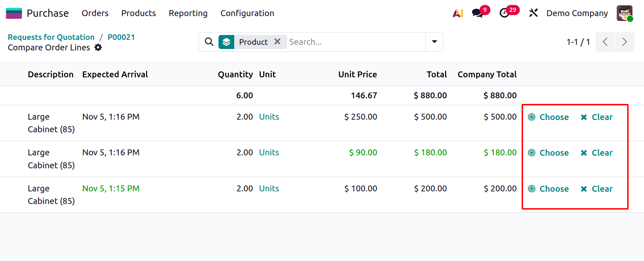Click the 6.00 quantity group total

click(244, 96)
